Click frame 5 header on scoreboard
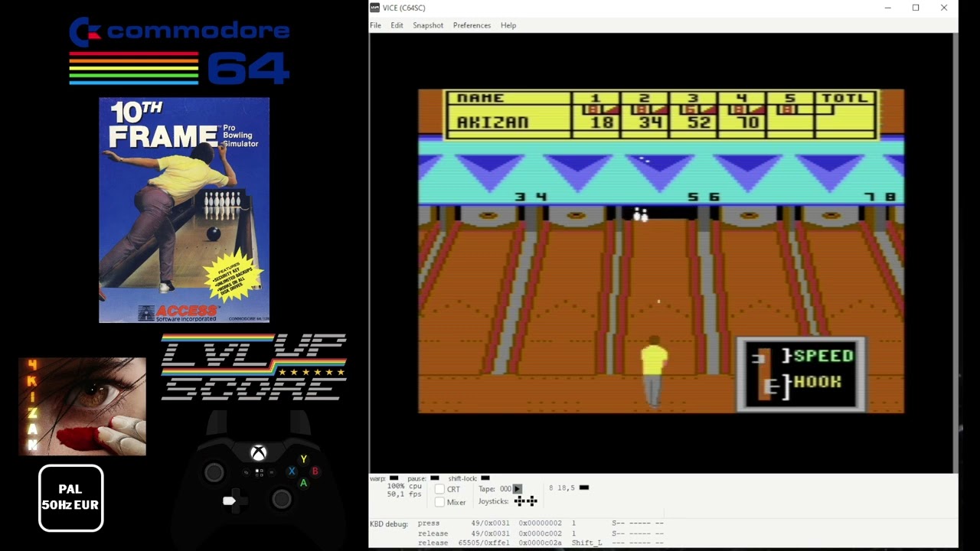The height and width of the screenshot is (551, 980). [790, 98]
